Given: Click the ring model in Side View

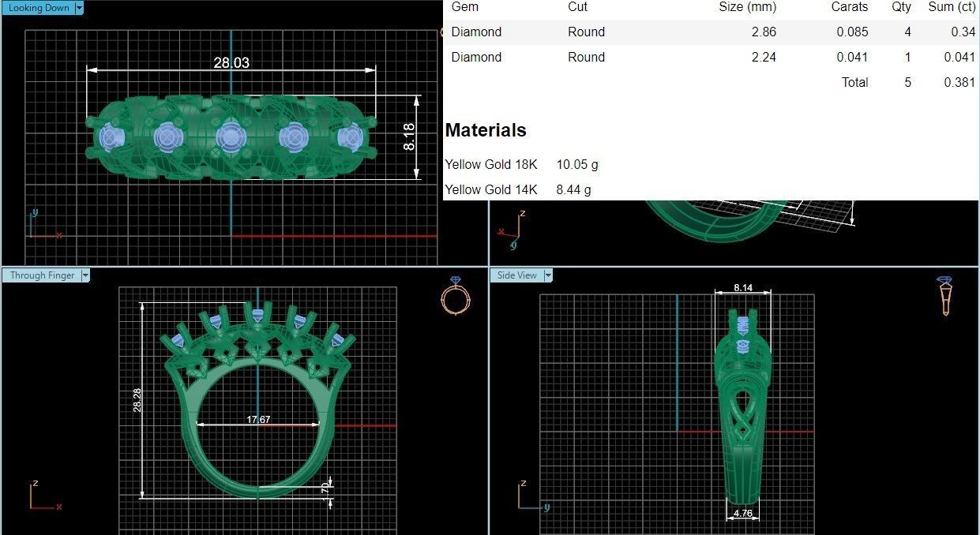Looking at the screenshot, I should (x=742, y=406).
